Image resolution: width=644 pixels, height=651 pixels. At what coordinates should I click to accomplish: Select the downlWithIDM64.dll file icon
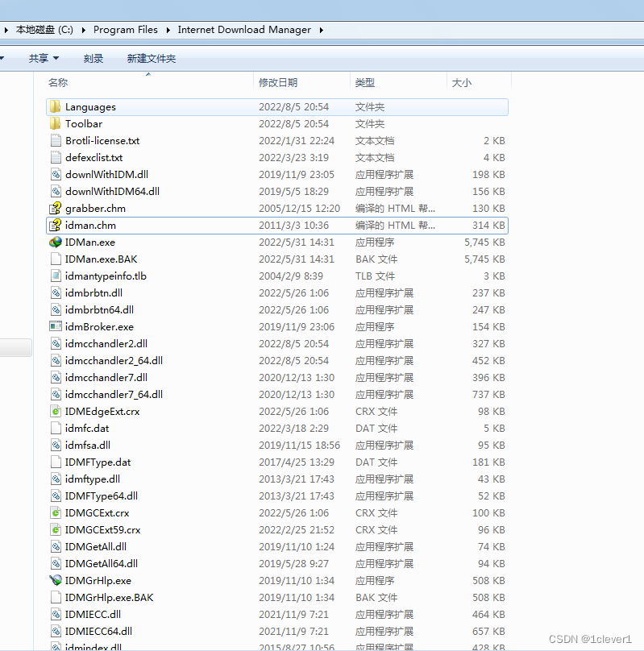point(56,192)
